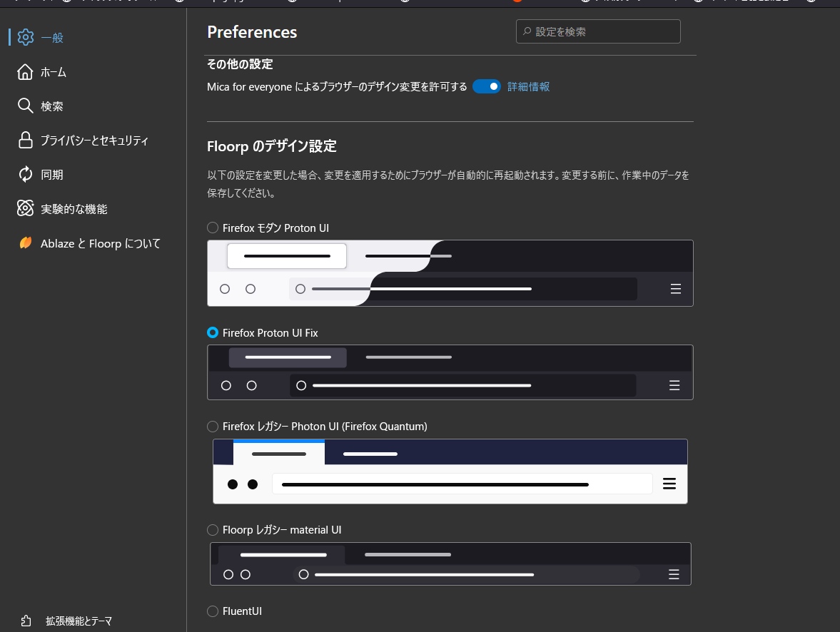Open プライバシーとセキュリティ settings
Image resolution: width=840 pixels, height=632 pixels.
[93, 141]
